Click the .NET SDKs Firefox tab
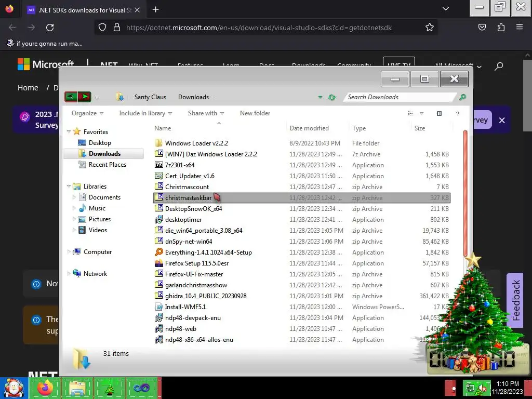 pos(84,10)
